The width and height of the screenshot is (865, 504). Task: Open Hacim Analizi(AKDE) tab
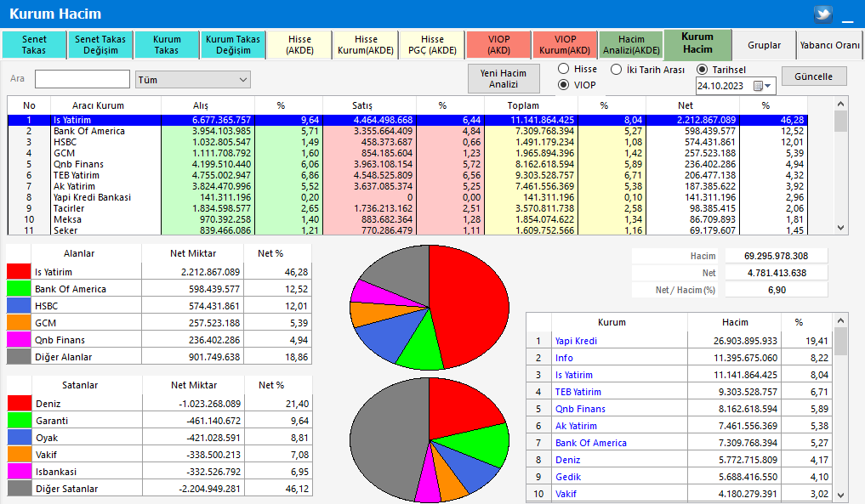pyautogui.click(x=631, y=45)
